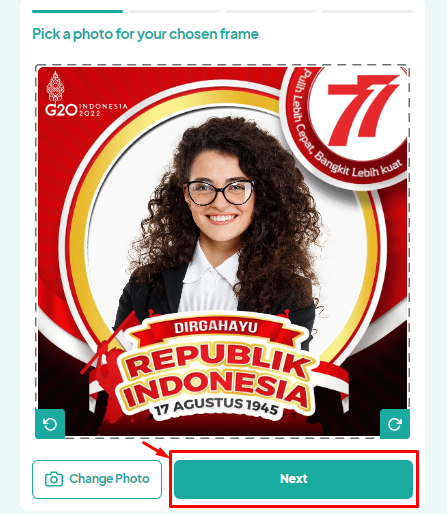Viewport: 447px width, 514px height.
Task: Click the Pick a photo heading
Action: (x=145, y=34)
